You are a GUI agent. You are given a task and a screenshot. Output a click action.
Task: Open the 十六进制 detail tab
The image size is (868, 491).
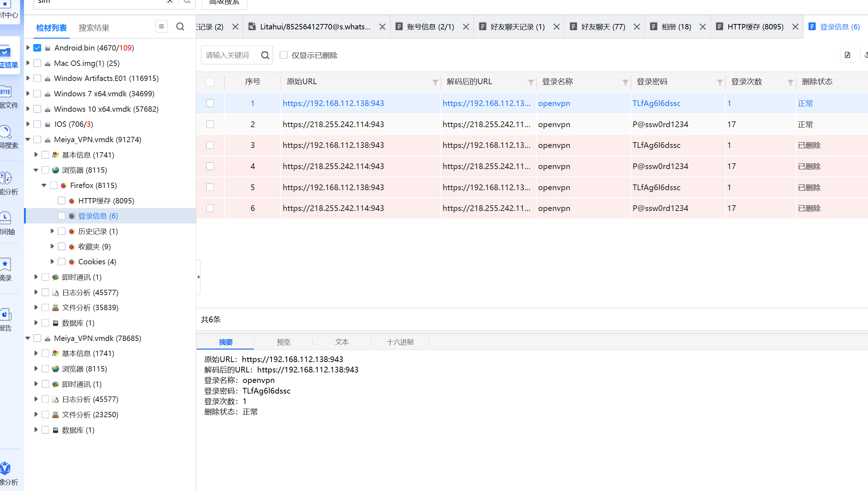400,342
